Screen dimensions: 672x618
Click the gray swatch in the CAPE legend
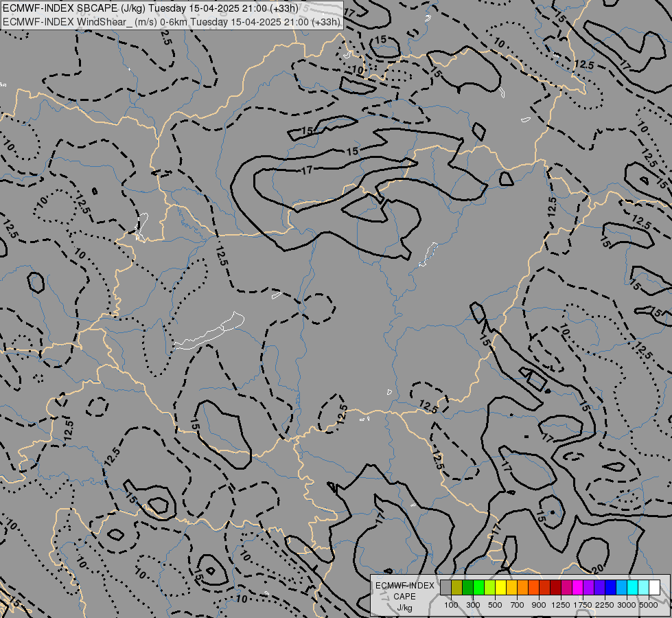coord(446,588)
